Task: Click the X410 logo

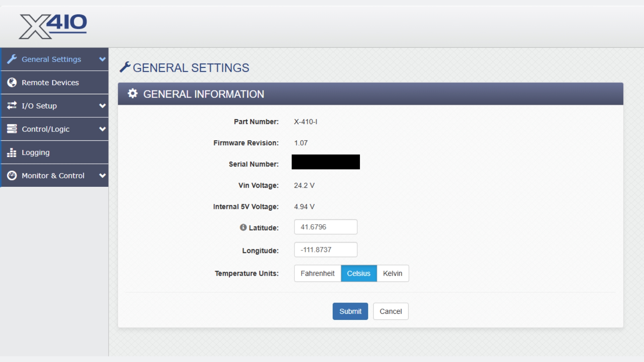Action: (x=53, y=26)
